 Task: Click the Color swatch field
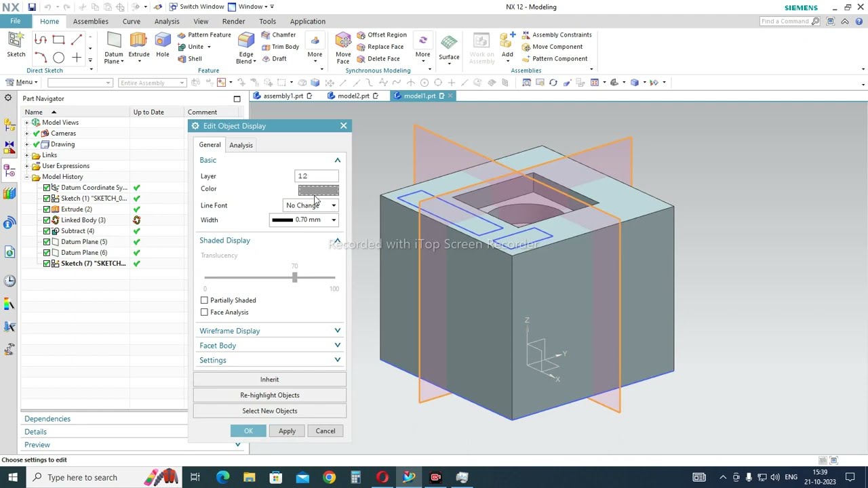click(318, 190)
